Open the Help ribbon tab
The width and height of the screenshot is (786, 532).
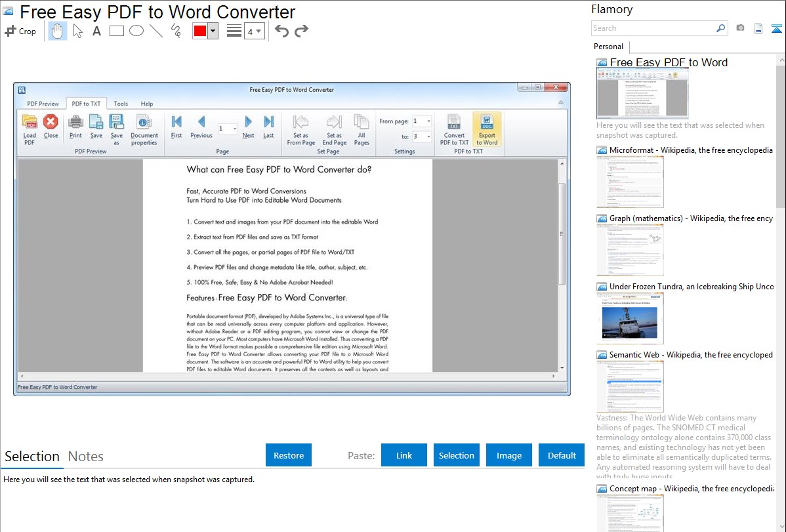[147, 104]
